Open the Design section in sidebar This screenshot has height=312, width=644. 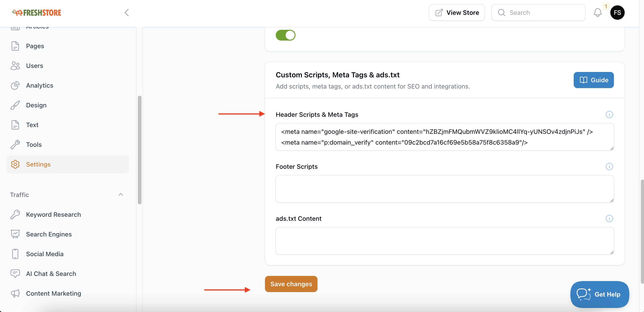[x=36, y=105]
